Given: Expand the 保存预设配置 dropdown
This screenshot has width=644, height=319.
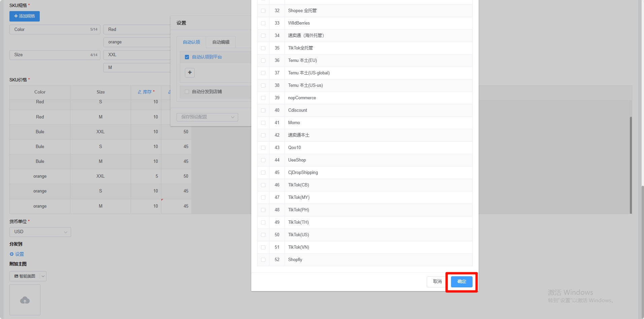Looking at the screenshot, I should (207, 117).
